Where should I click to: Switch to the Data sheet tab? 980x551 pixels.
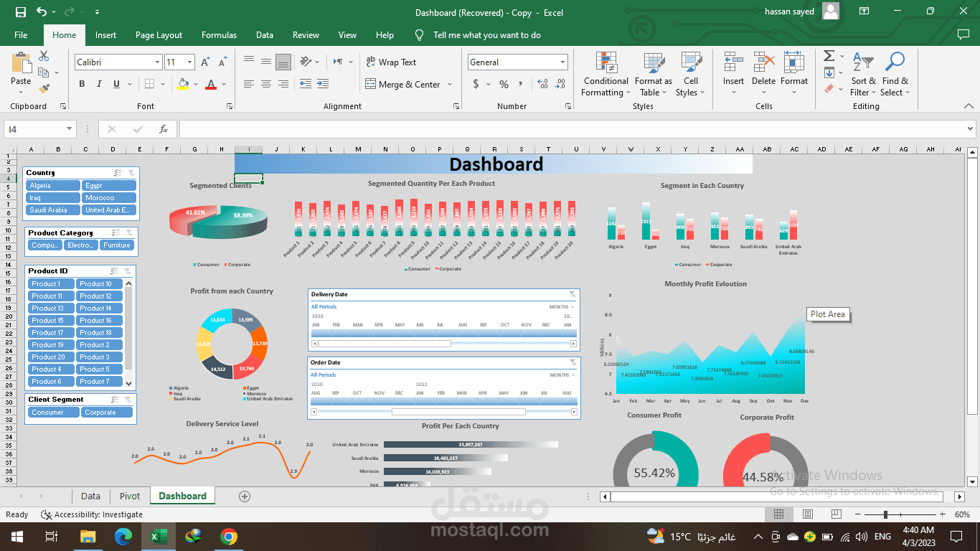tap(90, 496)
